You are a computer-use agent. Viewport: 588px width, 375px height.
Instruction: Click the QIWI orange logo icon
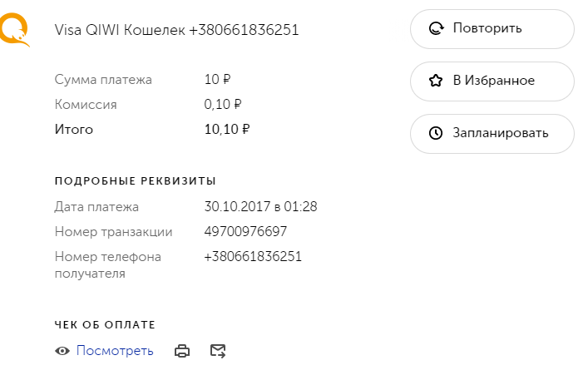point(13,29)
